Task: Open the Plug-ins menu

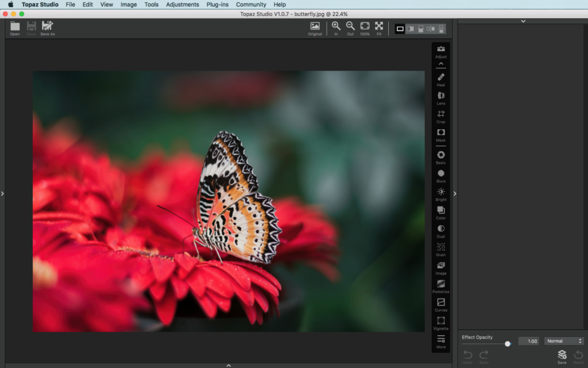Action: coord(217,5)
